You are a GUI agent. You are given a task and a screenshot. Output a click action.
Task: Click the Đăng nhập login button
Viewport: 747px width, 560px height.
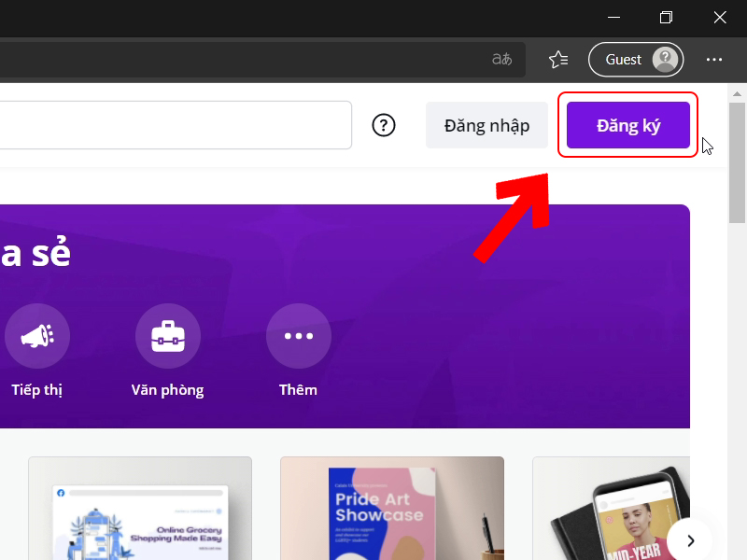tap(486, 125)
